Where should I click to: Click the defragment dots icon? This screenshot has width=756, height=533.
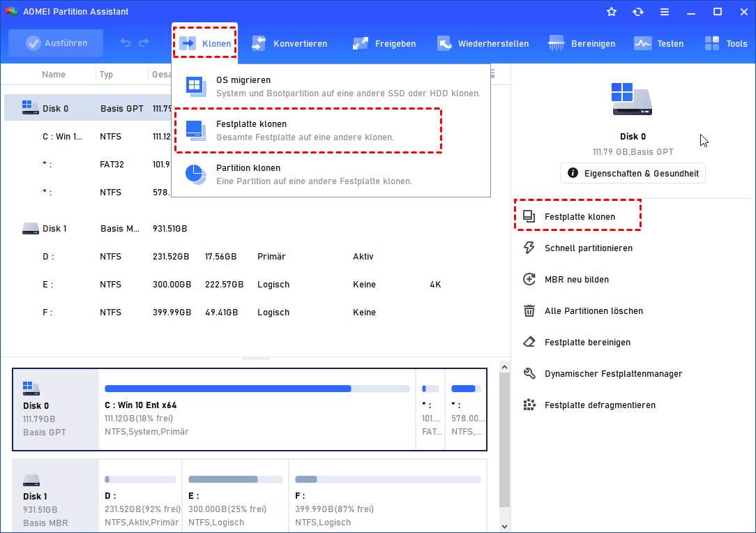529,405
